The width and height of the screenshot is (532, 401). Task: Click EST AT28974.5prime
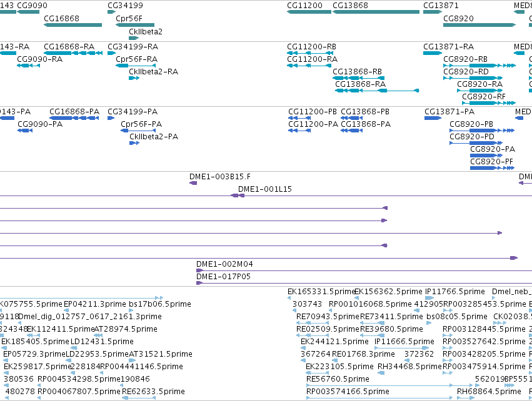click(x=126, y=329)
